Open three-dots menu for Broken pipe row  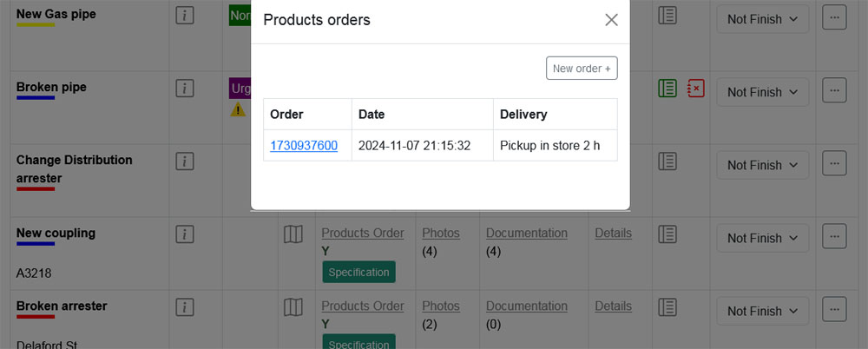[x=834, y=89]
